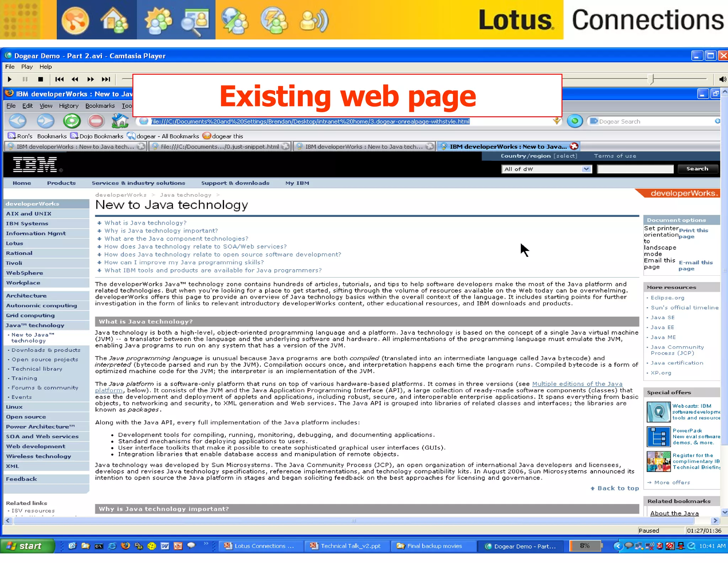The width and height of the screenshot is (728, 563).
Task: Close the active IBM developerWorks tab
Action: pos(574,146)
